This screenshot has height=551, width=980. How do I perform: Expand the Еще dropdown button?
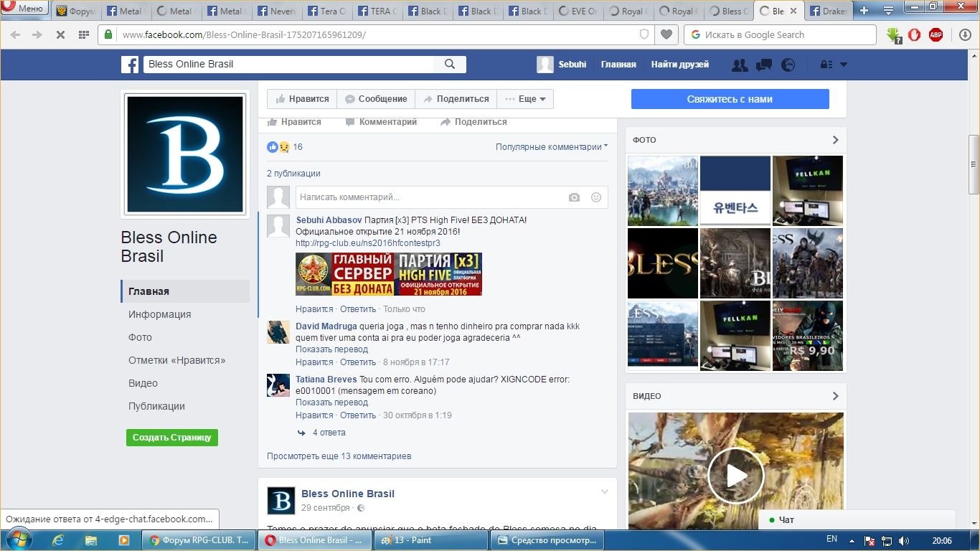(526, 99)
